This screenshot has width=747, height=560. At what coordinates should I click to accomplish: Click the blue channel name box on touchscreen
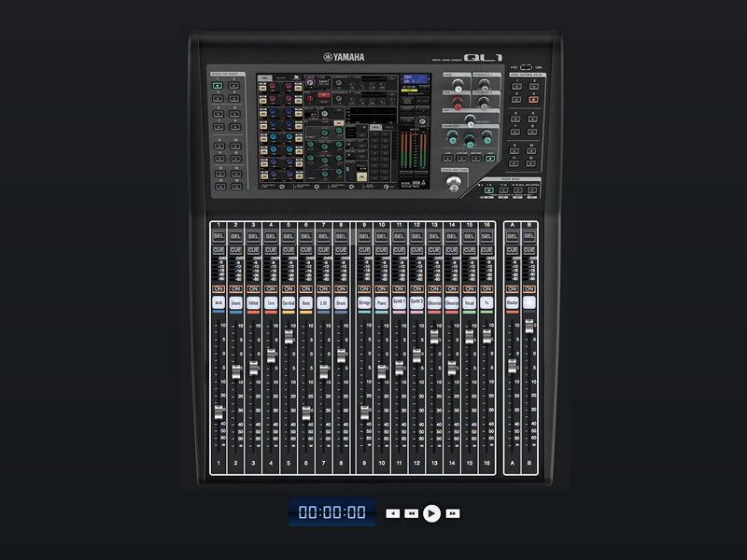tap(415, 79)
